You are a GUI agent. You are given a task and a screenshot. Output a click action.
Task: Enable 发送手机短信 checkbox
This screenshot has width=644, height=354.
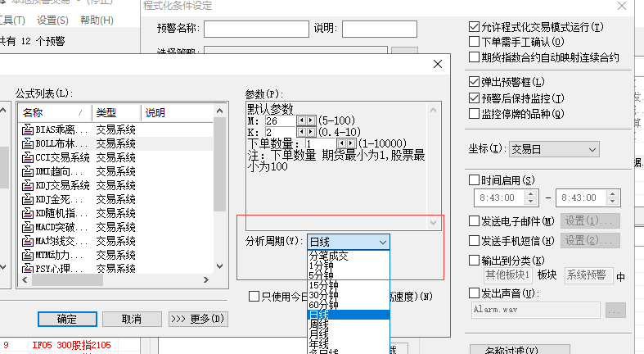pos(474,241)
